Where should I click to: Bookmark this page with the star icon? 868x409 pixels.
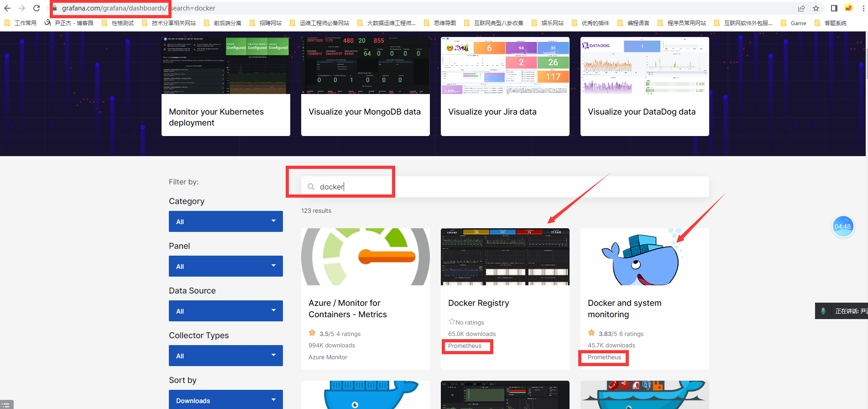pos(816,8)
